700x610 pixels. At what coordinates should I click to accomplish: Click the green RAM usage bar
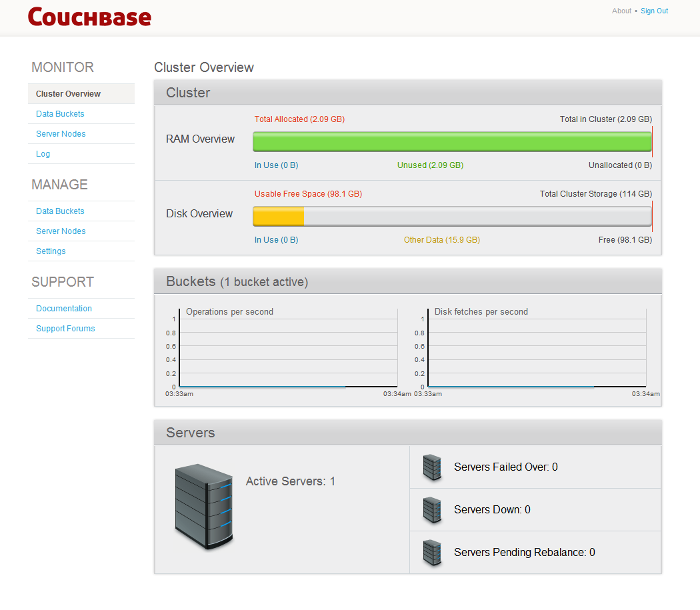click(x=452, y=142)
